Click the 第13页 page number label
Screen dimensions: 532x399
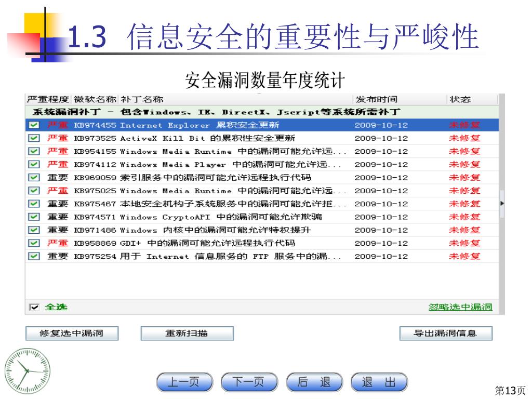[x=510, y=391]
